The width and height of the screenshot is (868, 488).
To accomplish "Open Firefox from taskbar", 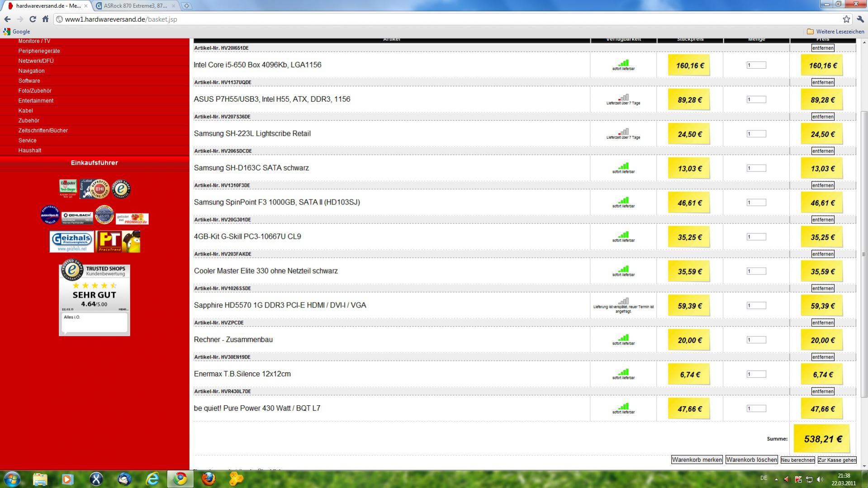I will 208,479.
